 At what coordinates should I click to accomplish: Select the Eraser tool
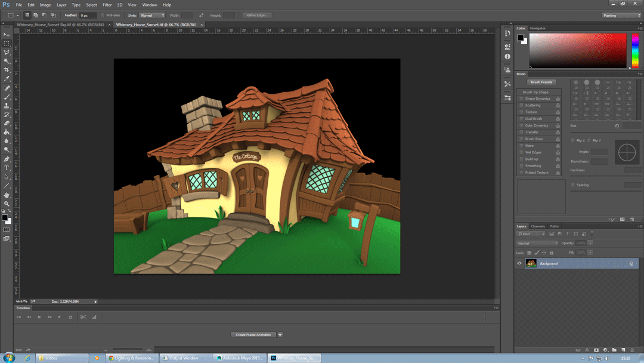pos(7,124)
